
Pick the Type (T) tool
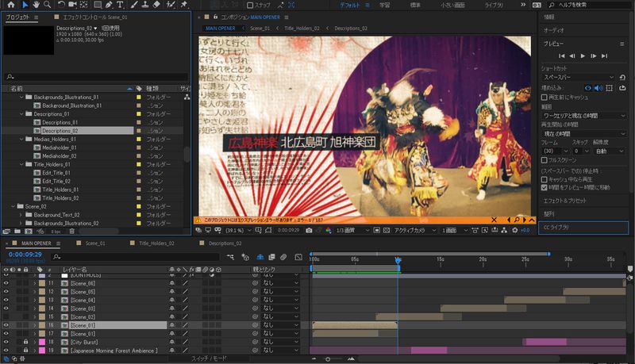point(120,5)
